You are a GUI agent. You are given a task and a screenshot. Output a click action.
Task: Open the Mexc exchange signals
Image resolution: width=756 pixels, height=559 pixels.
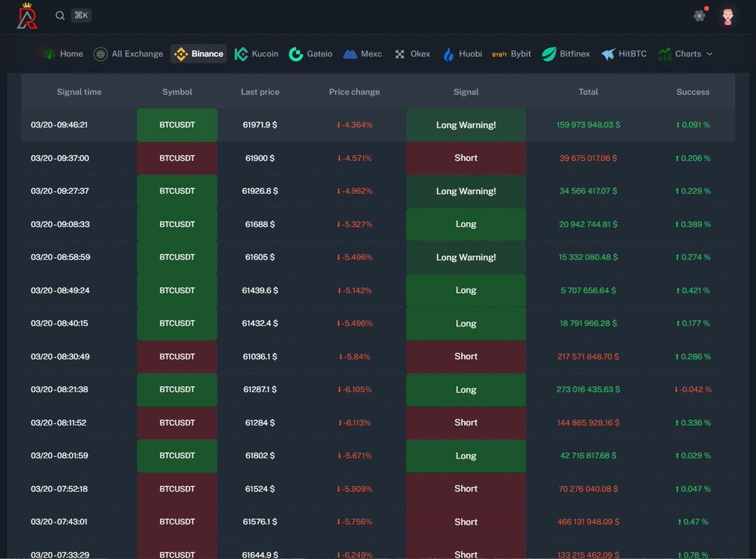[x=362, y=54]
